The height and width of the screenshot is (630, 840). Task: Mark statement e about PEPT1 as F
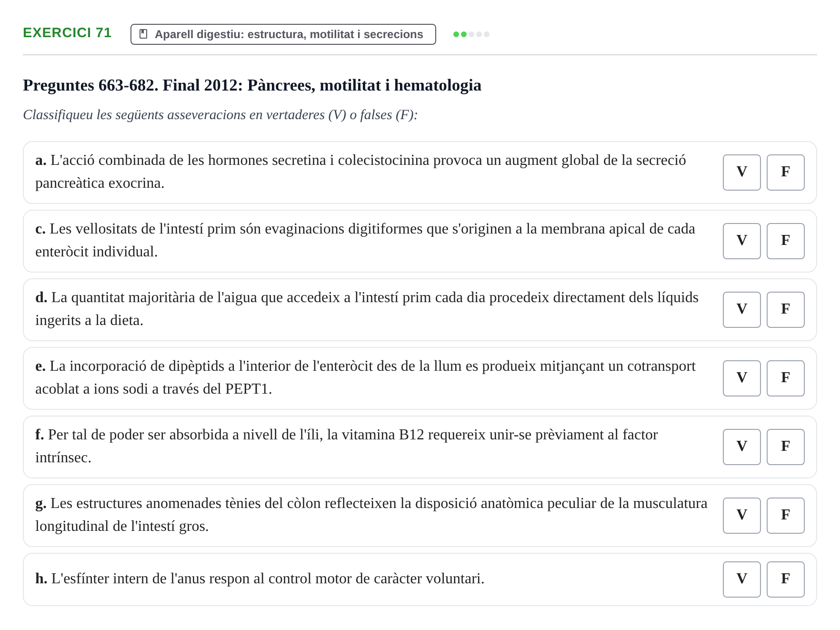tap(785, 378)
